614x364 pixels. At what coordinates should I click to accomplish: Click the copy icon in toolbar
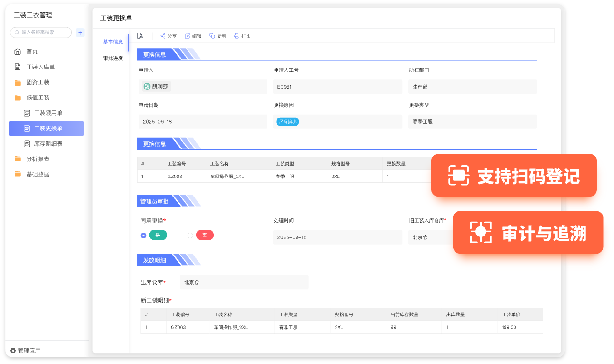pos(212,36)
